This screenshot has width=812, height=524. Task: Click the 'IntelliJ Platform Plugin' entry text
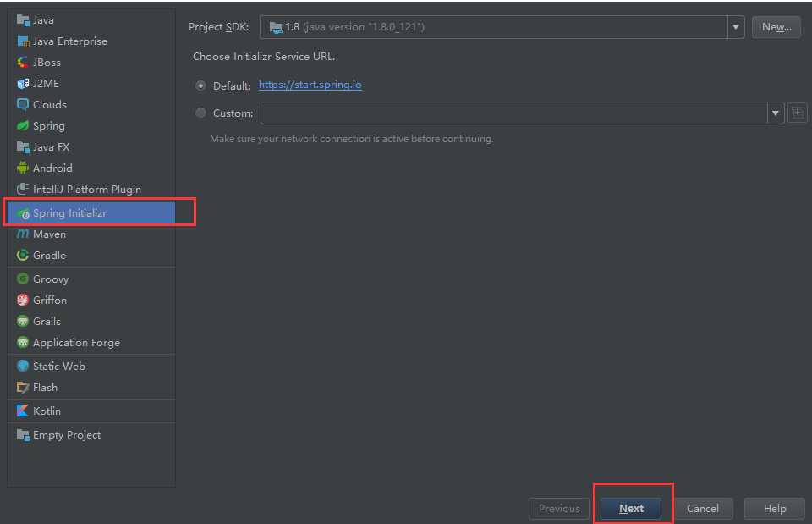87,189
